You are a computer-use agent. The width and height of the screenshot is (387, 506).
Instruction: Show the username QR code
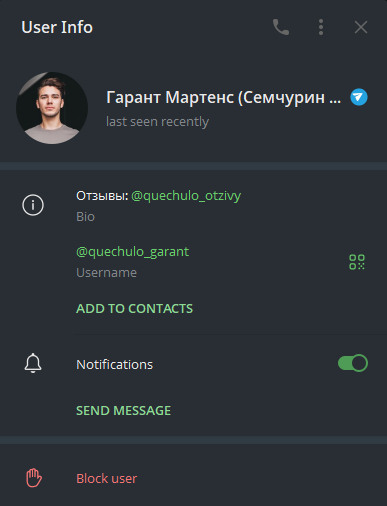point(357,262)
